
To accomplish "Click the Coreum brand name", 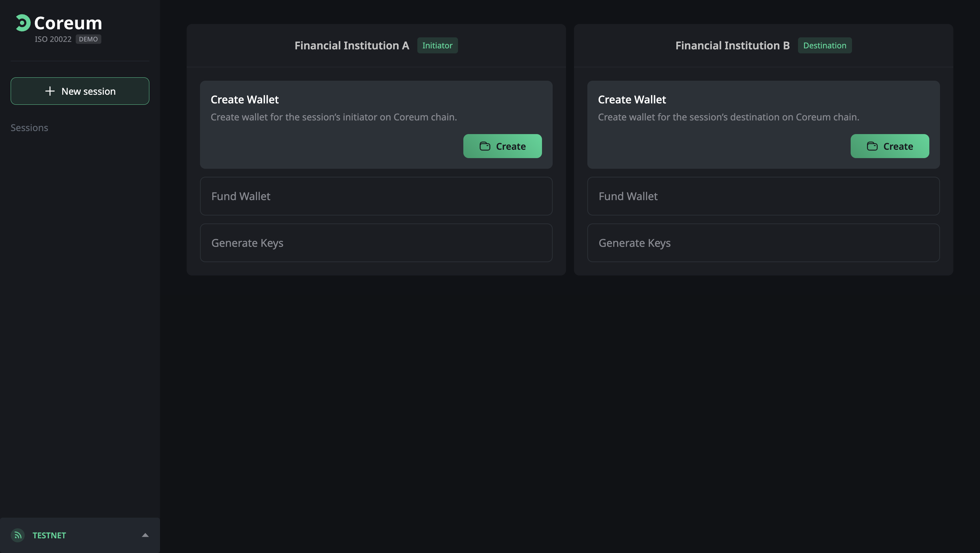I will pyautogui.click(x=68, y=23).
